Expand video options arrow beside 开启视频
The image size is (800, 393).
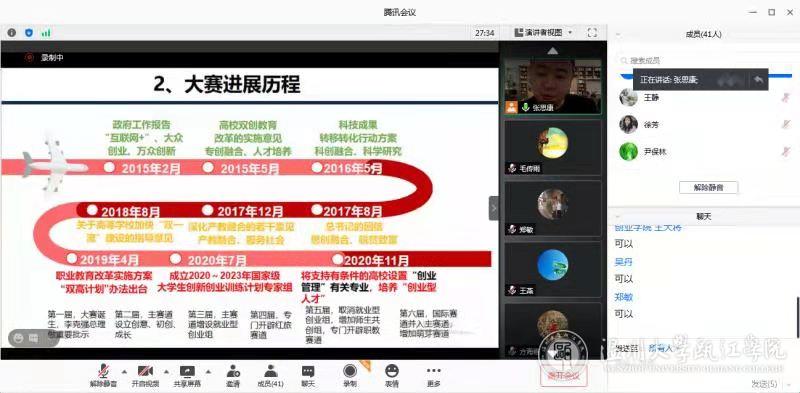point(166,371)
